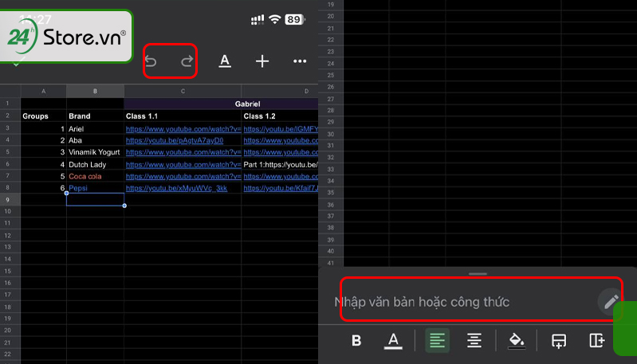637x364 pixels.
Task: Tap the pencil edit icon
Action: pyautogui.click(x=611, y=302)
